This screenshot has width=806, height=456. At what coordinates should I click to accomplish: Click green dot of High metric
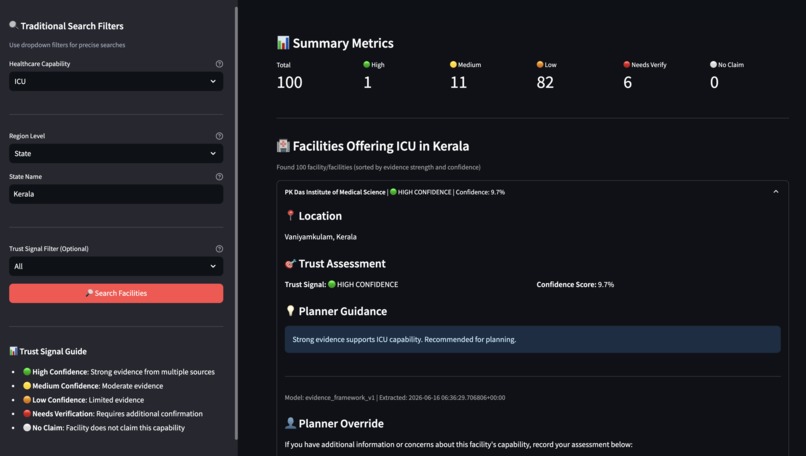[x=367, y=64]
